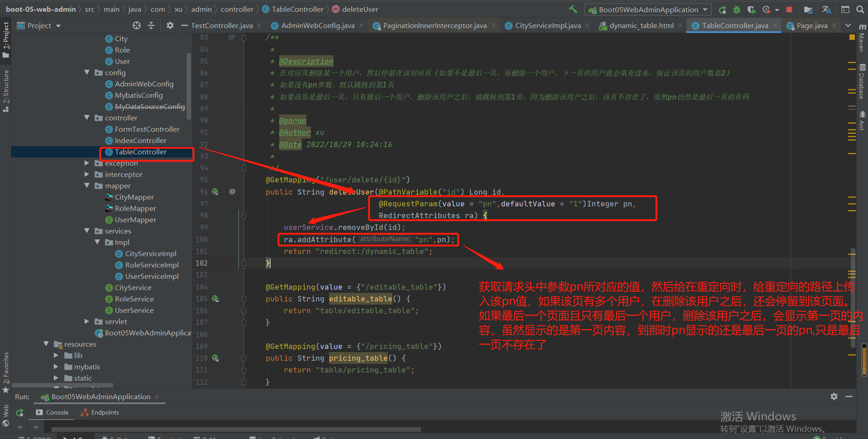Collapse the services folder
The image size is (868, 439).
87,231
